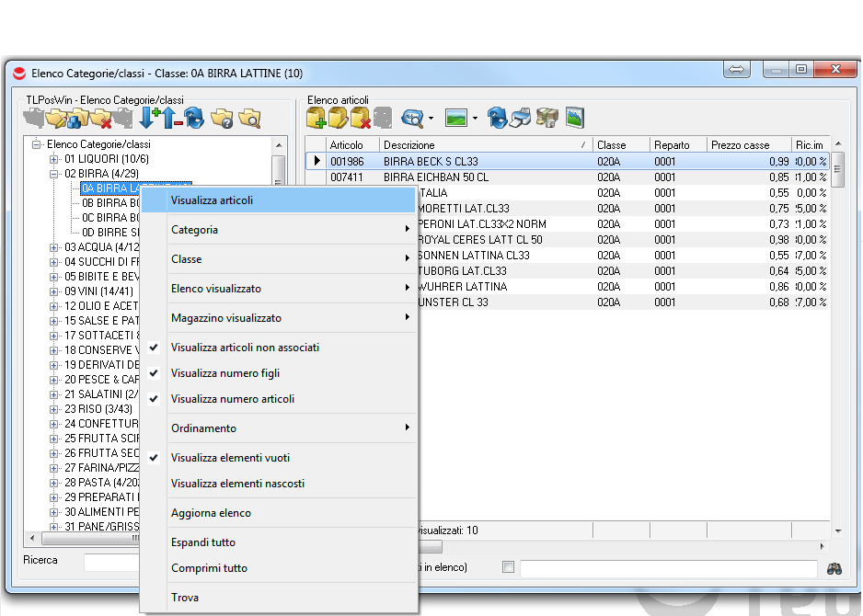Choose Espandi tutto from context menu
The width and height of the screenshot is (863, 616).
point(202,542)
